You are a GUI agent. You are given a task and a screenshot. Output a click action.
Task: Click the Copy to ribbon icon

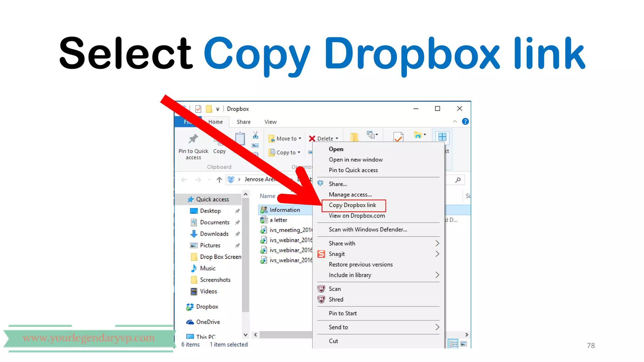tap(272, 152)
